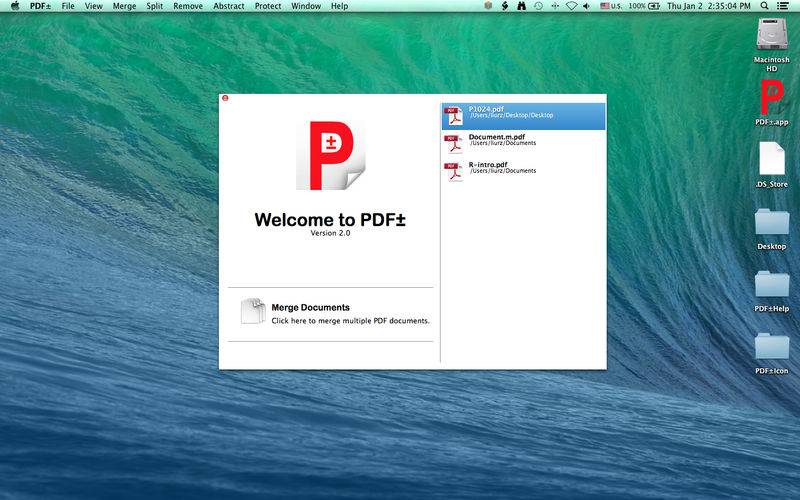
Task: Open the PDF± application menu
Action: tap(40, 6)
